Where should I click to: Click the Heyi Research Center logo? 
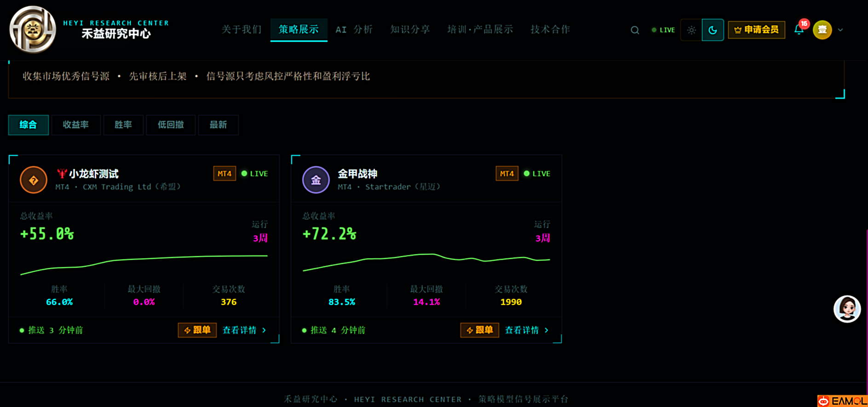pyautogui.click(x=33, y=29)
